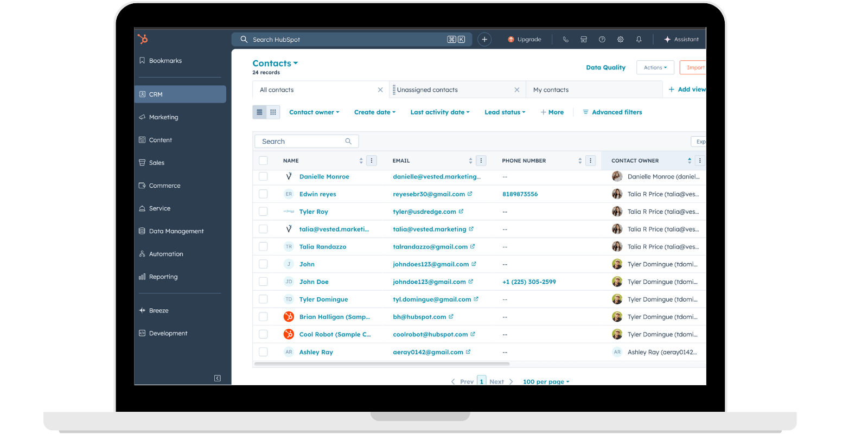Select the Danielle Monroe row checkbox
Viewport: 868px width, 434px height.
(x=263, y=176)
